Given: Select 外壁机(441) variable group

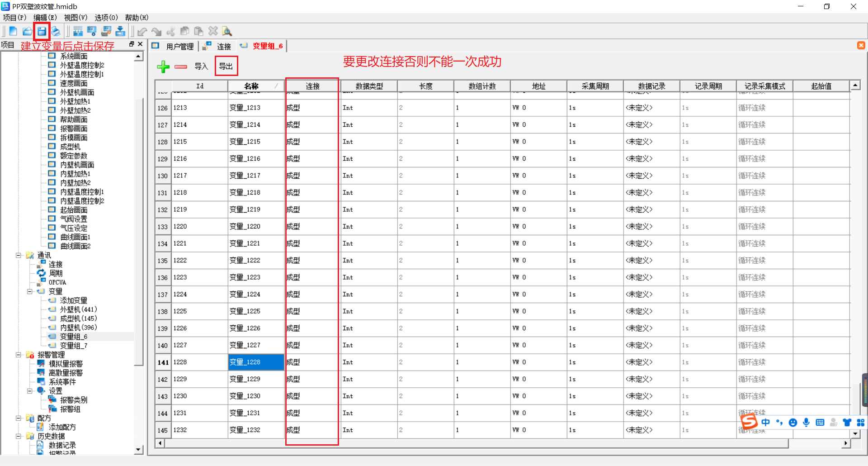Looking at the screenshot, I should click(x=78, y=309).
